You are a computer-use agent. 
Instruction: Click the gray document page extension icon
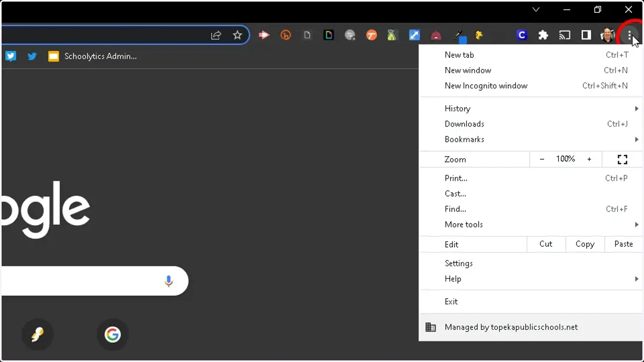coord(307,35)
